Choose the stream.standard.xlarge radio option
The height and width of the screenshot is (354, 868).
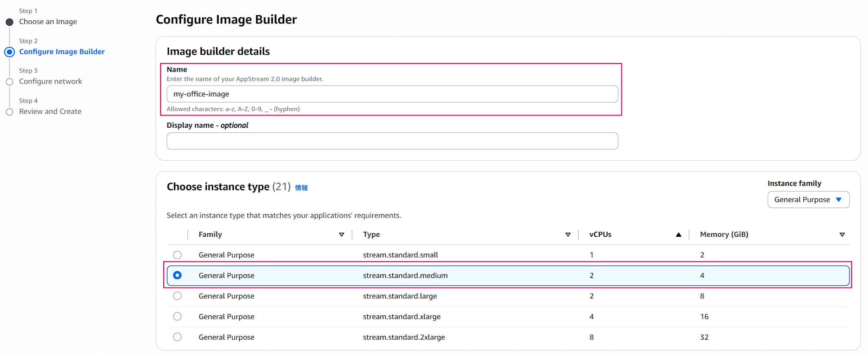(177, 317)
